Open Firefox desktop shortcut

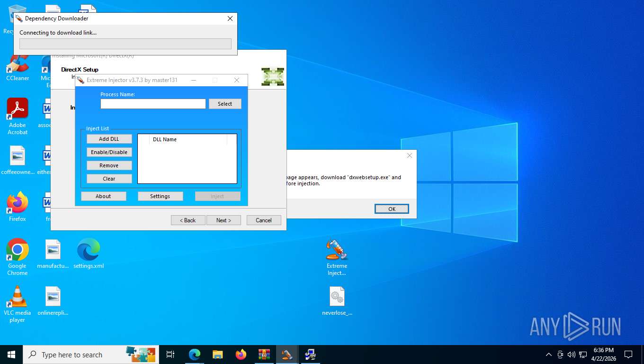click(18, 207)
